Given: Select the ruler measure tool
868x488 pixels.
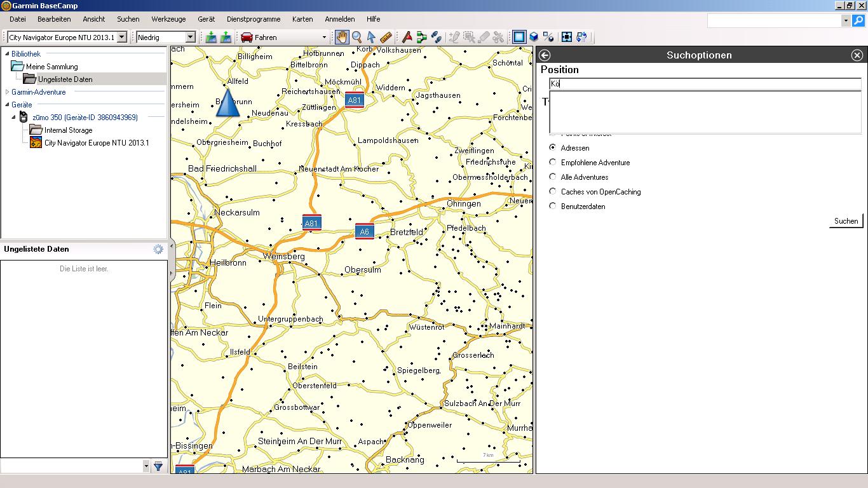Looking at the screenshot, I should [386, 37].
